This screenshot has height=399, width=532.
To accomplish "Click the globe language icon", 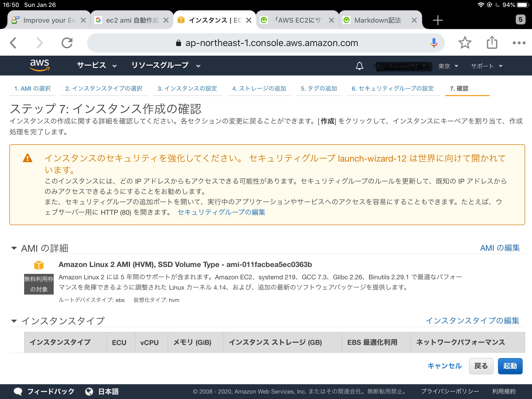I will [89, 391].
